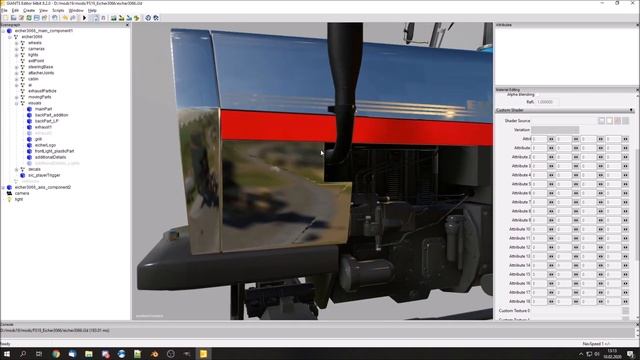Click the Custom Texture 0 browse button

coord(626,311)
